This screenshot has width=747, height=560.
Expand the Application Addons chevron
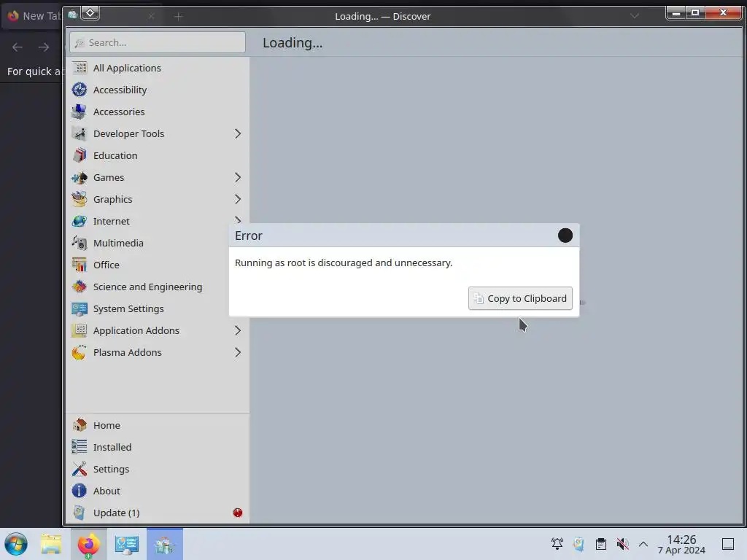click(238, 330)
